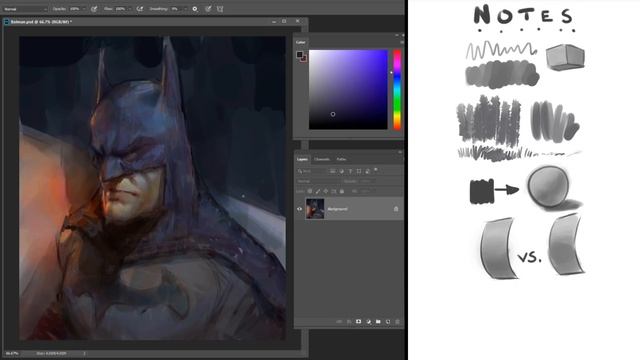Open the layer filter Kind dropdown
640x360 pixels.
(x=312, y=171)
